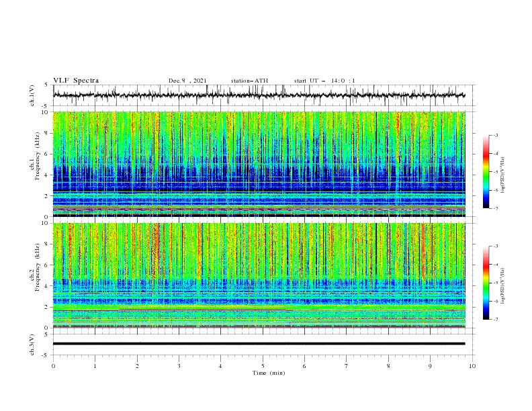
Task: Click the "-5" tick on ch.3(V) axis
Action: coord(45,355)
